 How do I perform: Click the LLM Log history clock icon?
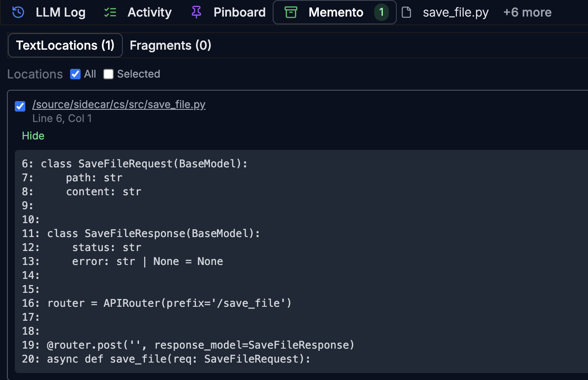point(18,12)
